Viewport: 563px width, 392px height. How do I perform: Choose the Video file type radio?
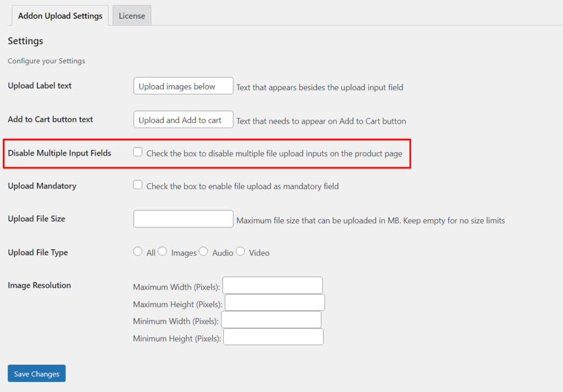tap(240, 251)
